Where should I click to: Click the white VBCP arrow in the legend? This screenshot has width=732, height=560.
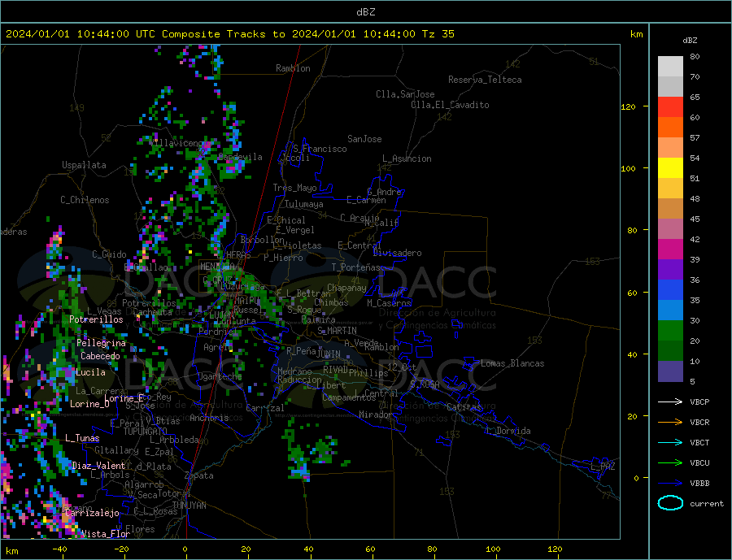(x=670, y=402)
